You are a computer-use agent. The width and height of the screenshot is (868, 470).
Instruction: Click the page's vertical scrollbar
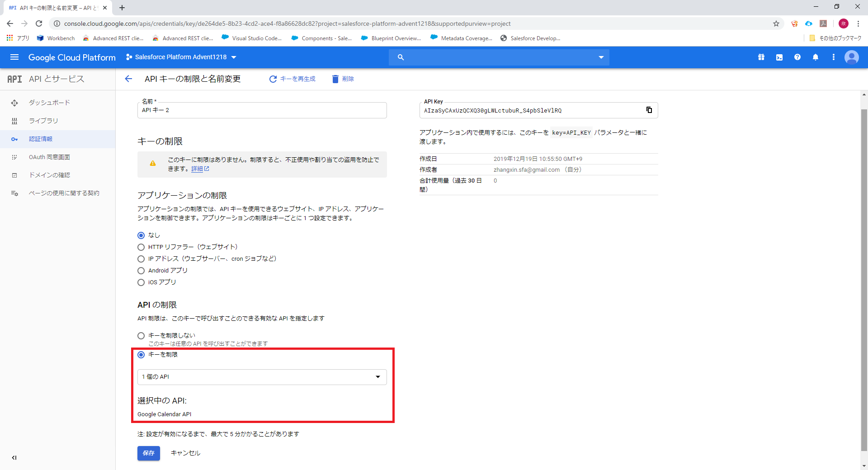click(x=864, y=280)
